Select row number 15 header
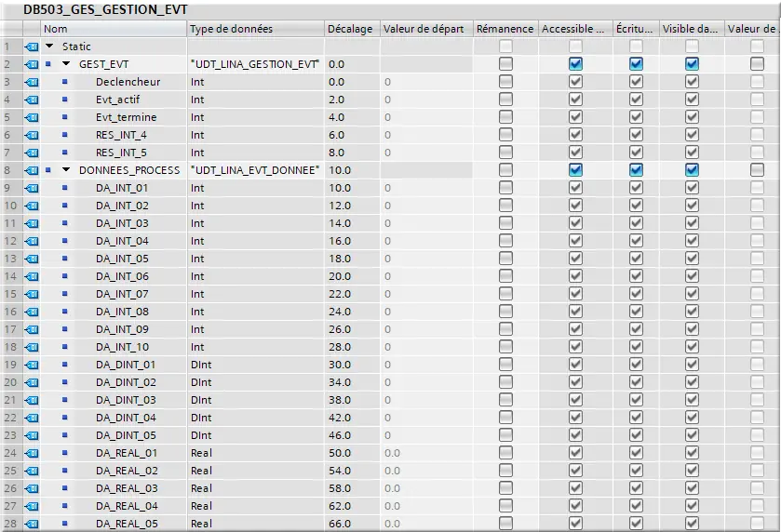The image size is (781, 532). (10, 294)
